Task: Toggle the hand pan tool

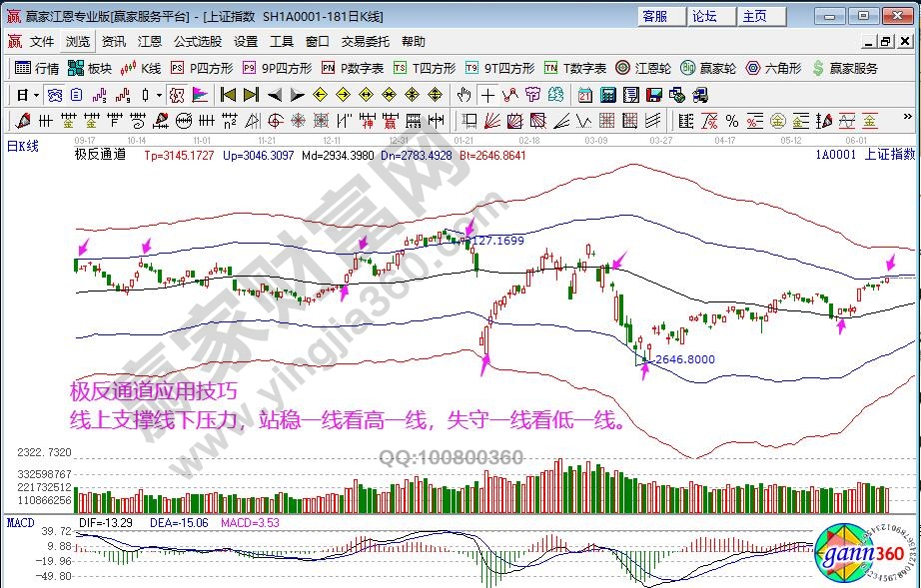Action: point(463,95)
